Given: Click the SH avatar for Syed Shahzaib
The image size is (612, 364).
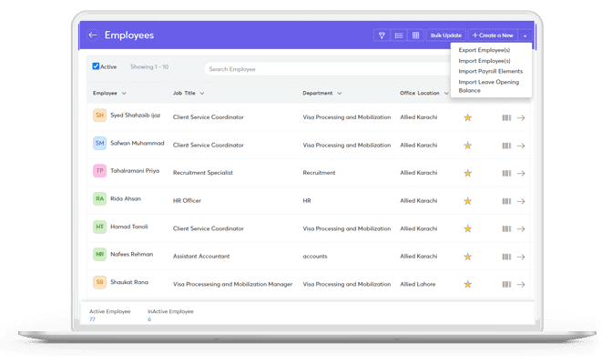Looking at the screenshot, I should point(99,116).
